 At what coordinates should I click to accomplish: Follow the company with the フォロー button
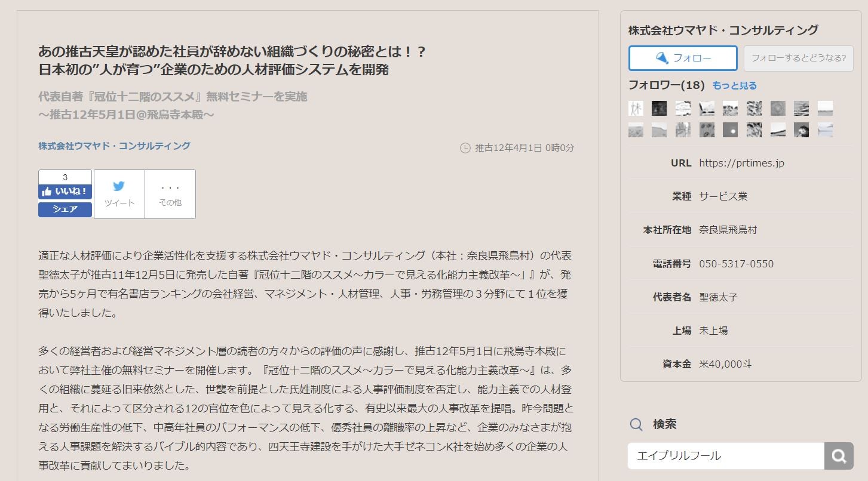(683, 58)
